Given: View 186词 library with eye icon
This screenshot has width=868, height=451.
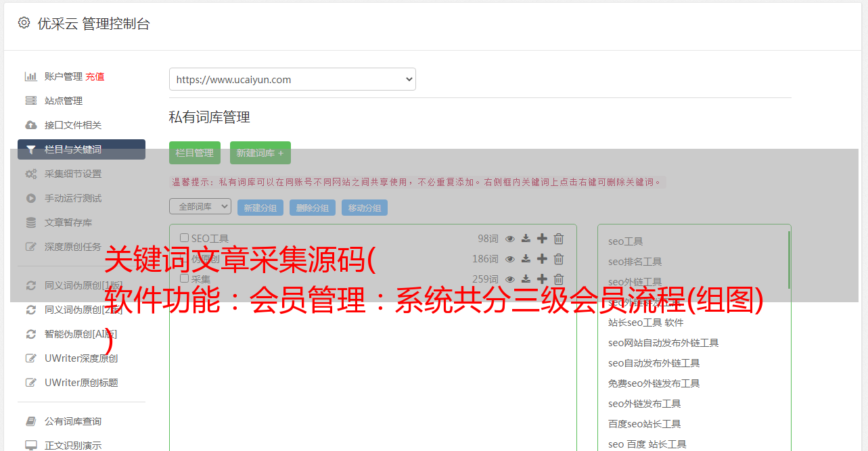Looking at the screenshot, I should (x=510, y=259).
